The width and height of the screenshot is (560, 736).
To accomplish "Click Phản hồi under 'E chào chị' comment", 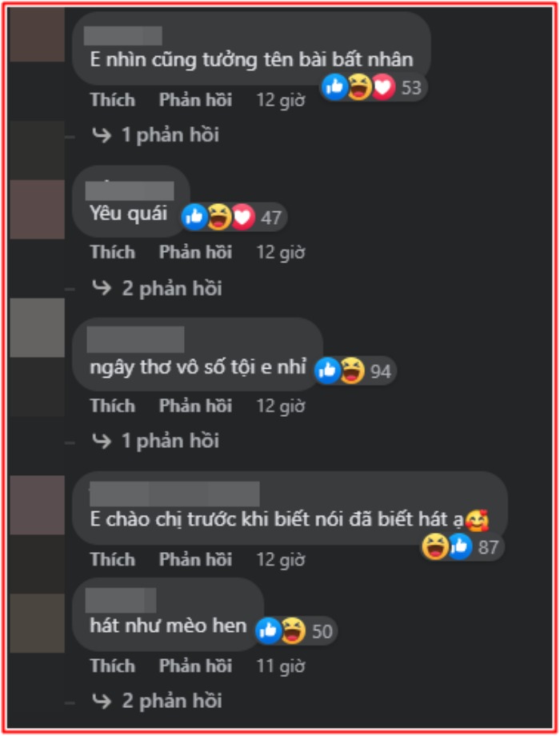I will tap(195, 559).
